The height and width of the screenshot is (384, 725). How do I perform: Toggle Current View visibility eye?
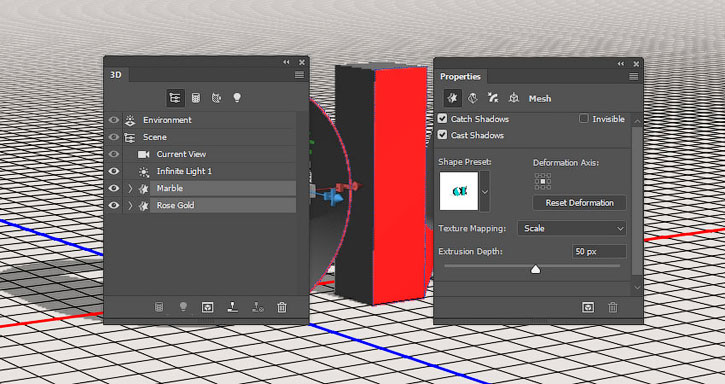[x=114, y=155]
